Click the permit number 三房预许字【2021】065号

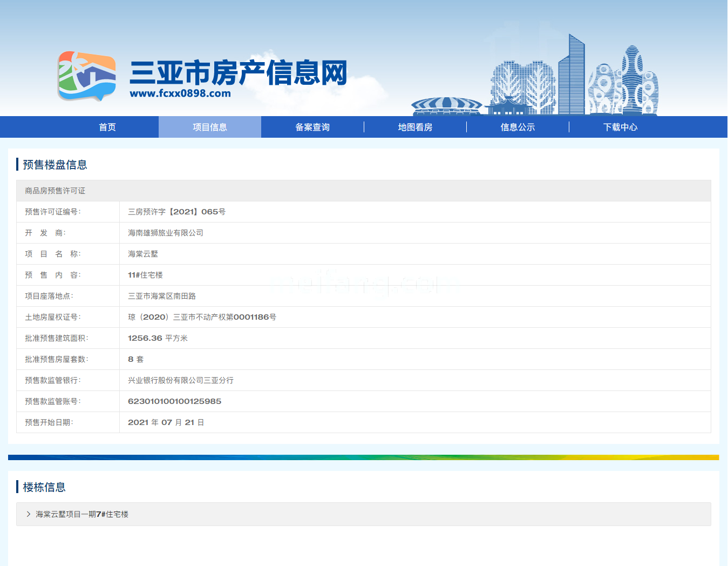click(176, 212)
